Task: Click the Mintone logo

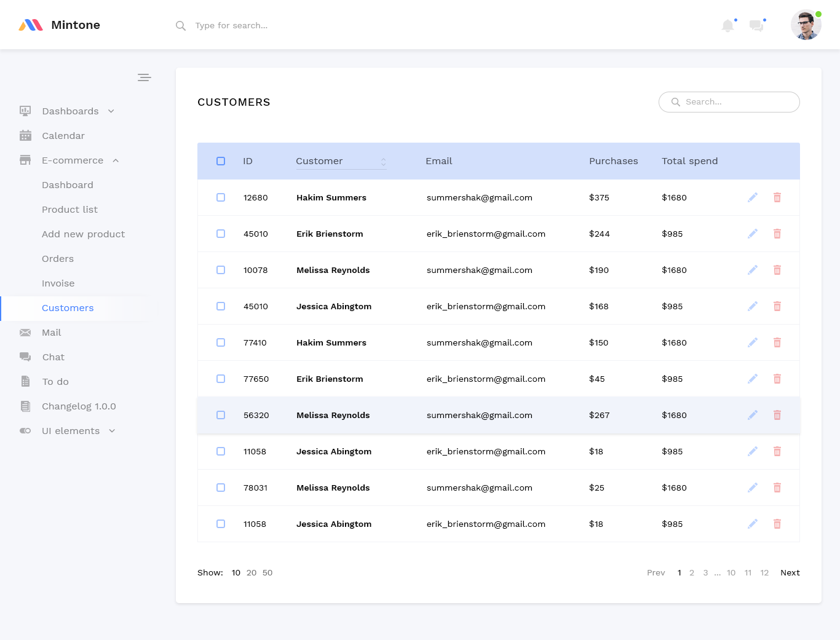Action: pyautogui.click(x=60, y=25)
